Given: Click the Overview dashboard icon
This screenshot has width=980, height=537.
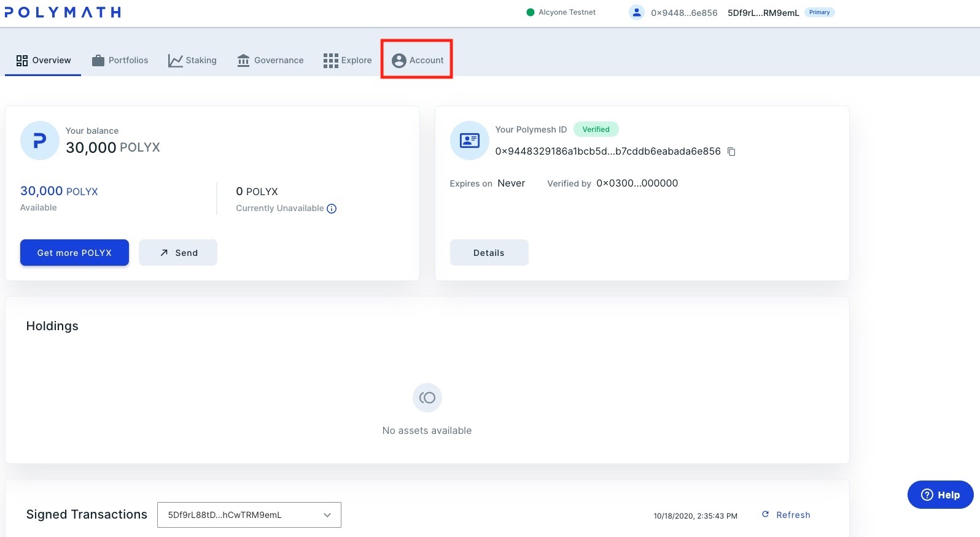Looking at the screenshot, I should tap(22, 60).
